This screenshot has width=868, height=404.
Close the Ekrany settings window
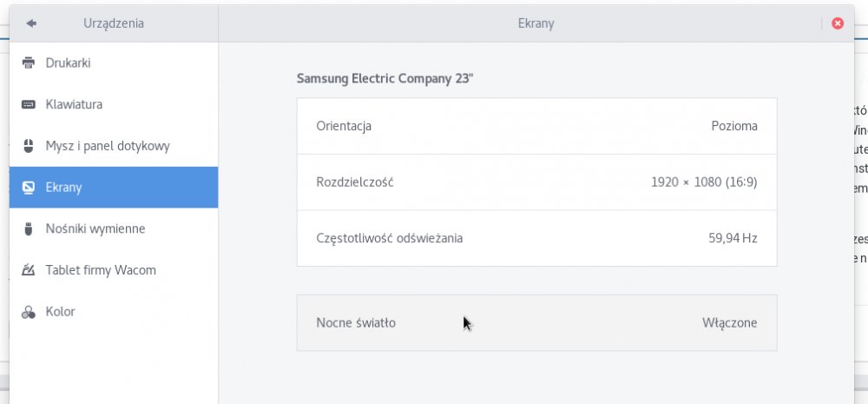[x=838, y=23]
